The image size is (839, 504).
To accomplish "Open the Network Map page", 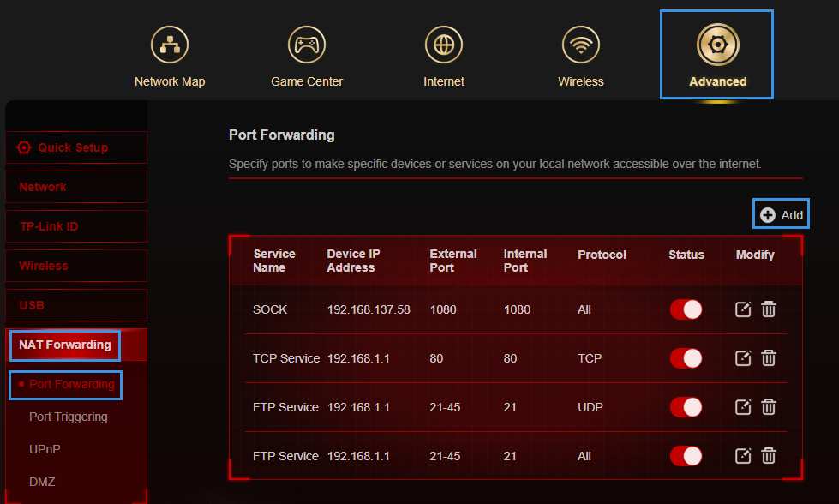I will pyautogui.click(x=169, y=54).
